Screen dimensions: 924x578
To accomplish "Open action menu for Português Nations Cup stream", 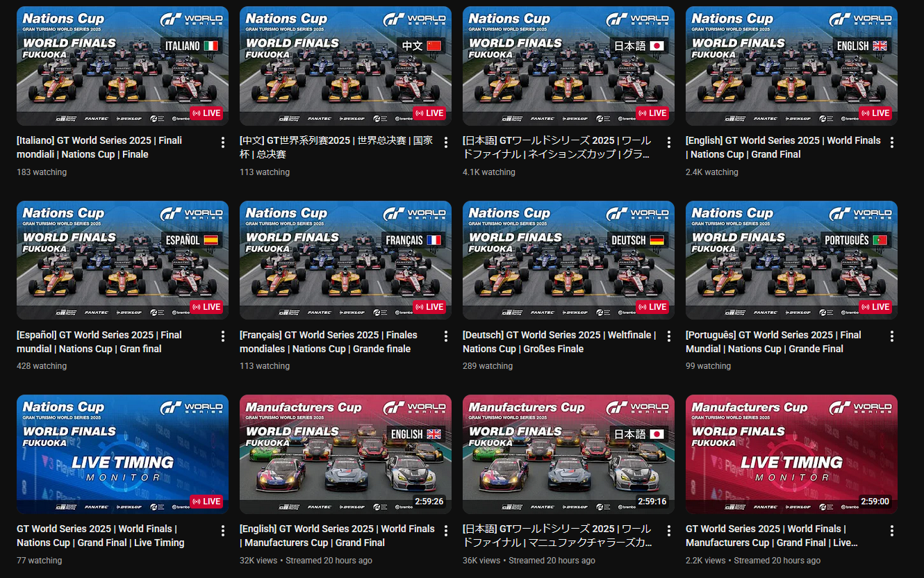I will click(x=892, y=337).
